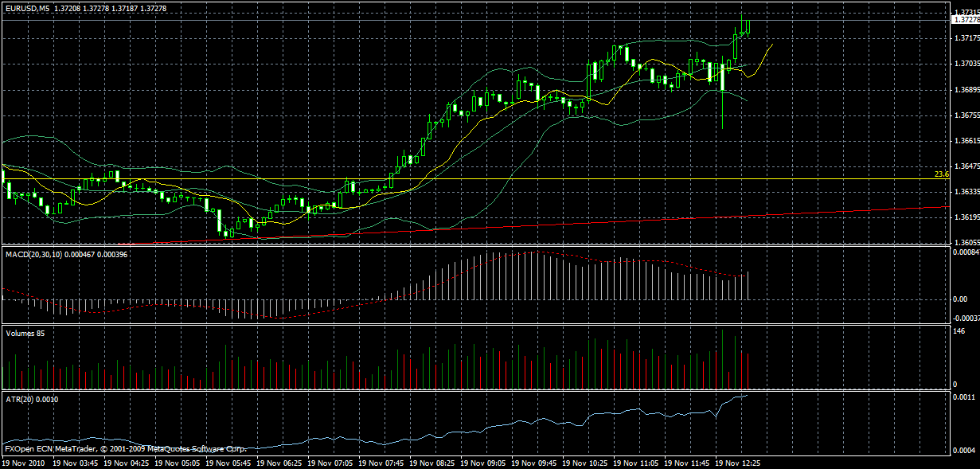Click the Volumes 85 indicator label
Image resolution: width=980 pixels, height=469 pixels.
pyautogui.click(x=25, y=334)
